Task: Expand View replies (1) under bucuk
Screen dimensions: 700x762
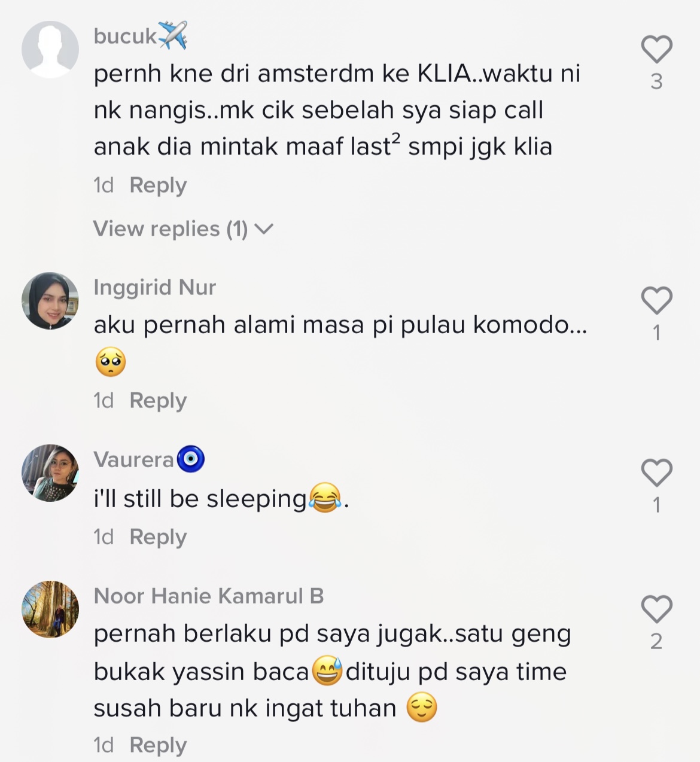Action: coord(183,228)
